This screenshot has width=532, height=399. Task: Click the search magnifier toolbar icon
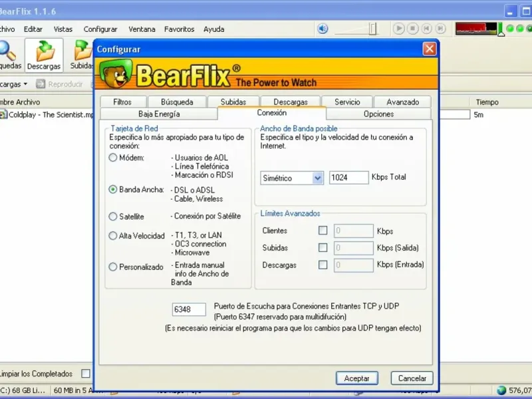[7, 51]
